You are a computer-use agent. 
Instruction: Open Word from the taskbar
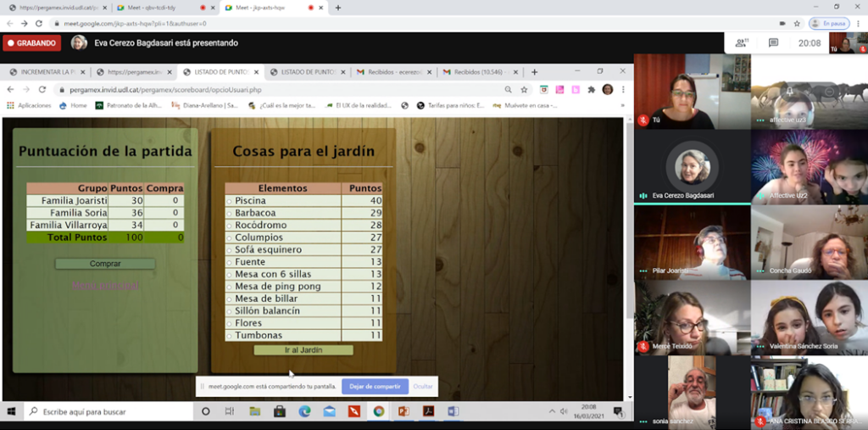pyautogui.click(x=453, y=411)
